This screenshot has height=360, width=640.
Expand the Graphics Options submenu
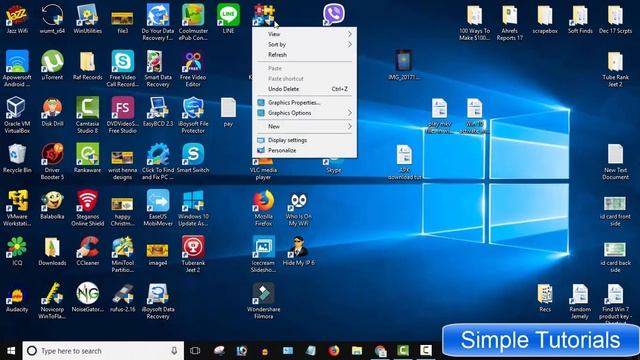(304, 113)
